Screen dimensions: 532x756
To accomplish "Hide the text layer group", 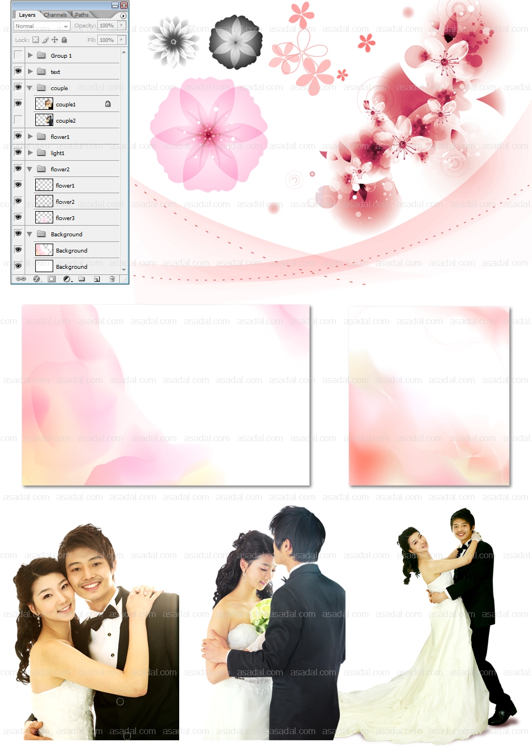I will (x=18, y=72).
